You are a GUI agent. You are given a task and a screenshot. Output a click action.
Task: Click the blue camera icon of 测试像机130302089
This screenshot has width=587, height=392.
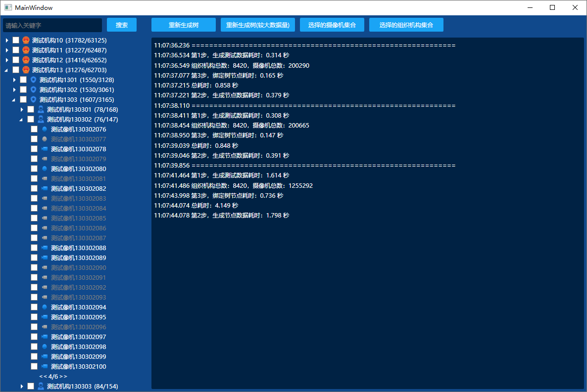pyautogui.click(x=45, y=258)
